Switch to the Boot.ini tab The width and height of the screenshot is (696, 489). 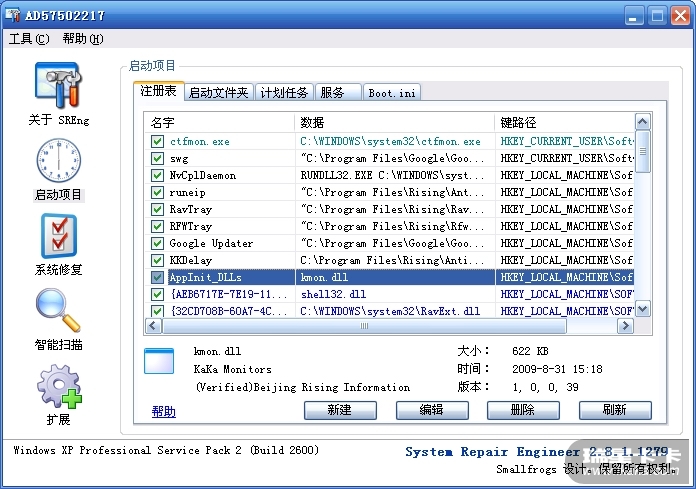(x=392, y=93)
